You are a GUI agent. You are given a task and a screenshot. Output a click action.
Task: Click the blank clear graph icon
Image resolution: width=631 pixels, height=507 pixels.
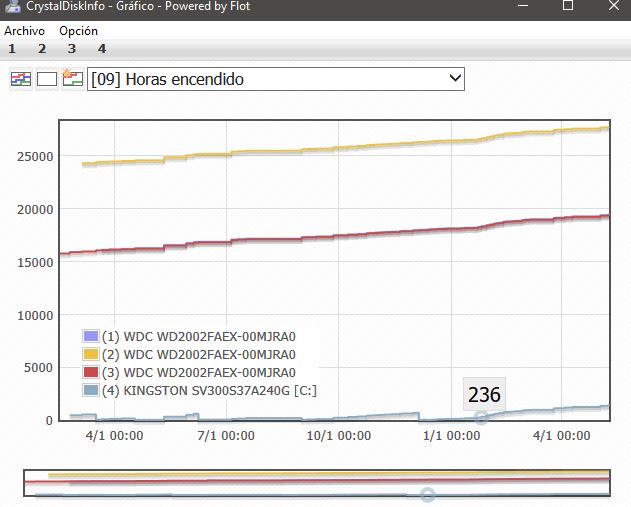coord(47,79)
